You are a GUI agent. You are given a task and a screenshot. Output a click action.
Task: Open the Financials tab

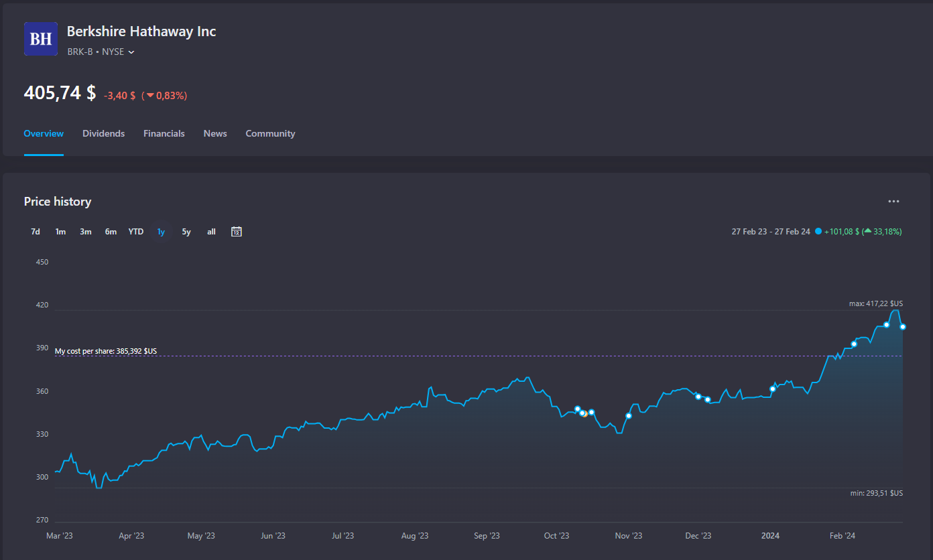[164, 133]
